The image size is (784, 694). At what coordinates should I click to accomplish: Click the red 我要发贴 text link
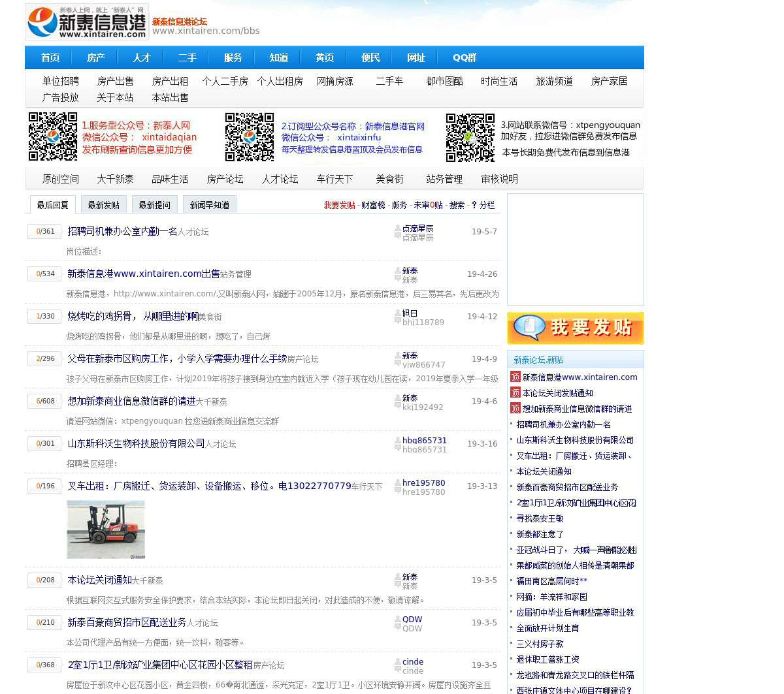[339, 205]
